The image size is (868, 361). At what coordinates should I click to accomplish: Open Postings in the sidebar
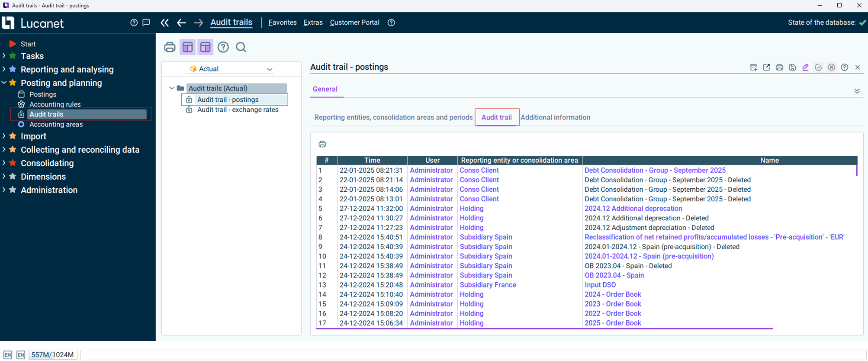click(x=43, y=94)
